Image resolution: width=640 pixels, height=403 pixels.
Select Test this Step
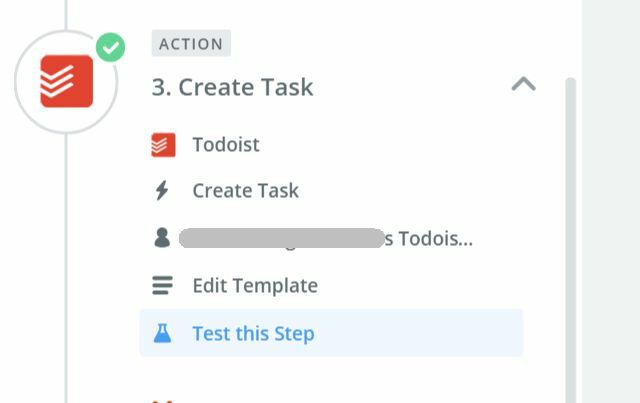331,333
